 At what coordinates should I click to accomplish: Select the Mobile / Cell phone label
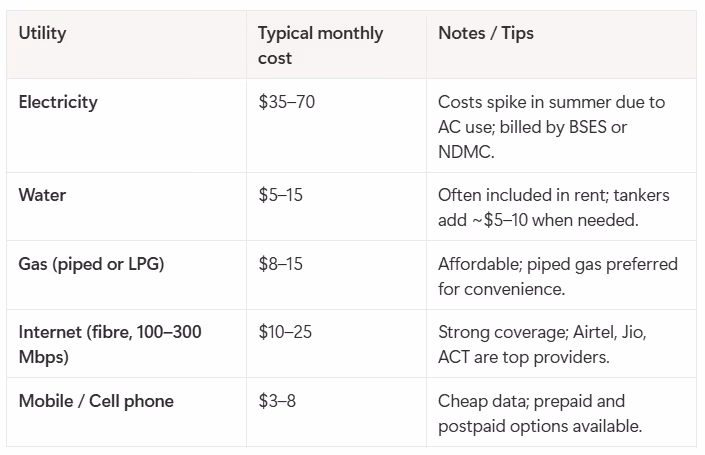pyautogui.click(x=96, y=401)
